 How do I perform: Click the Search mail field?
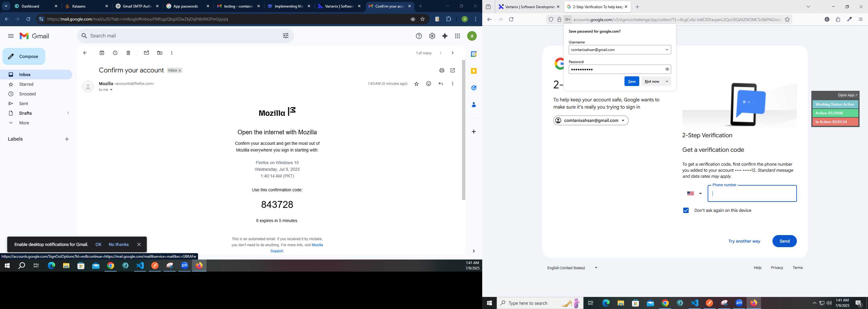185,36
